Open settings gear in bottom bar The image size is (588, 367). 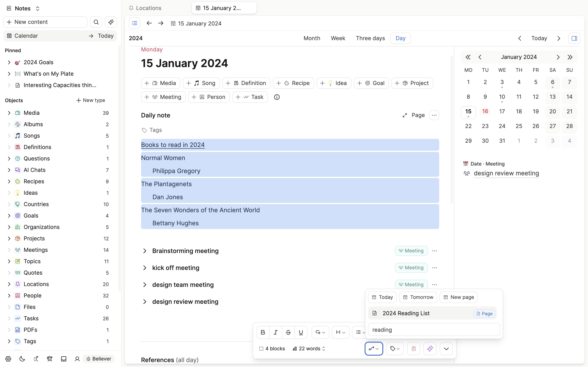[8, 359]
